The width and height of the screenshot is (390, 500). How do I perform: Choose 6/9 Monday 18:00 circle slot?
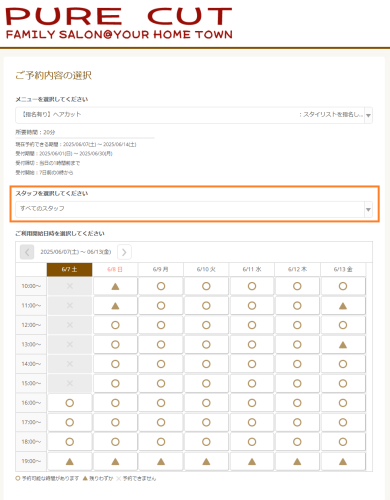[161, 442]
